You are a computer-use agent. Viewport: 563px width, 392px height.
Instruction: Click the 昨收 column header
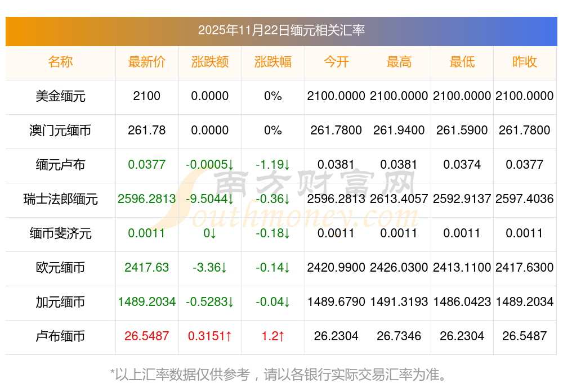click(525, 62)
